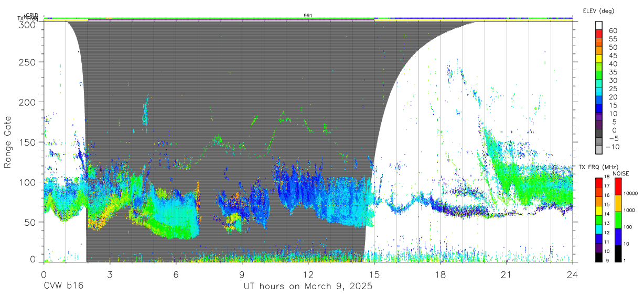Select the green swatch on the NOISE scale

coord(617,220)
